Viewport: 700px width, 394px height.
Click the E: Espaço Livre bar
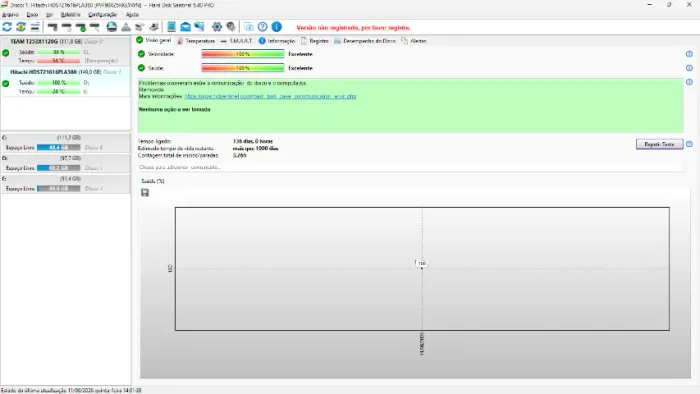58,188
